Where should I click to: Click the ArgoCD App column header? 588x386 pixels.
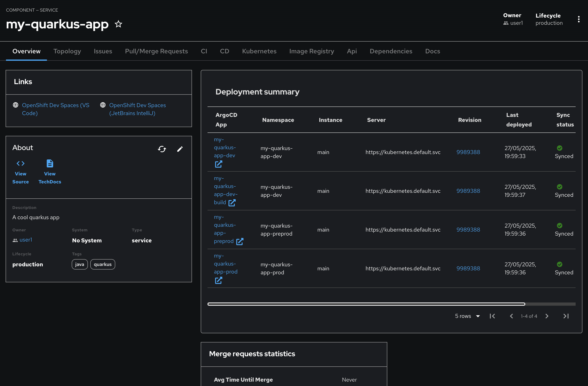[226, 120]
